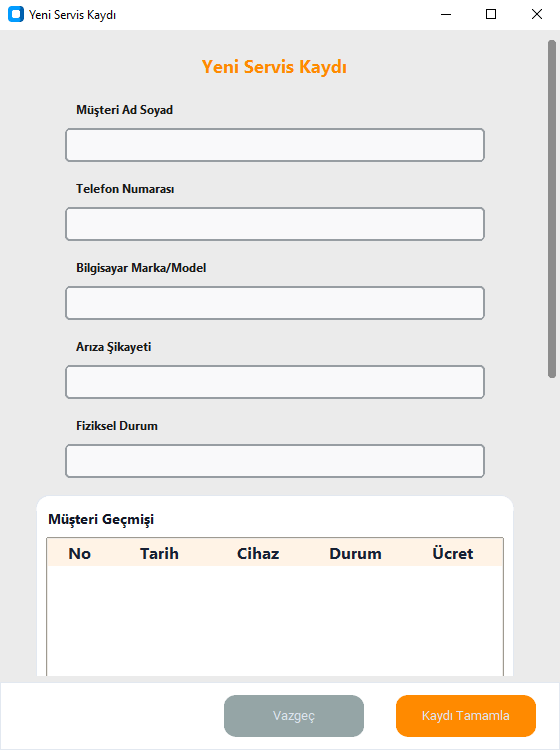Click the Müşteri Ad Soyad input field

coord(275,145)
